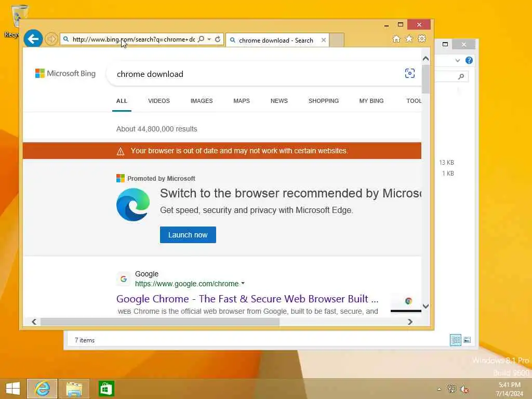Click horizontal scrollbar right arrow
The height and width of the screenshot is (399, 532).
[410, 322]
